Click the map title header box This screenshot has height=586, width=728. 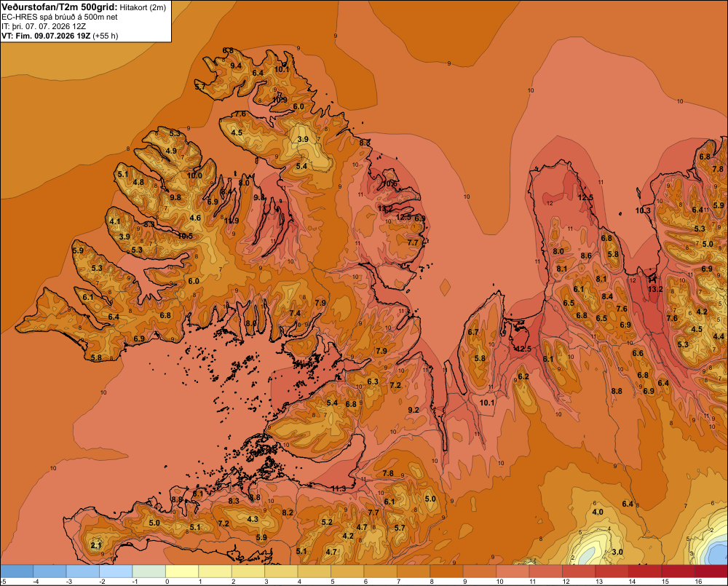tap(86, 21)
